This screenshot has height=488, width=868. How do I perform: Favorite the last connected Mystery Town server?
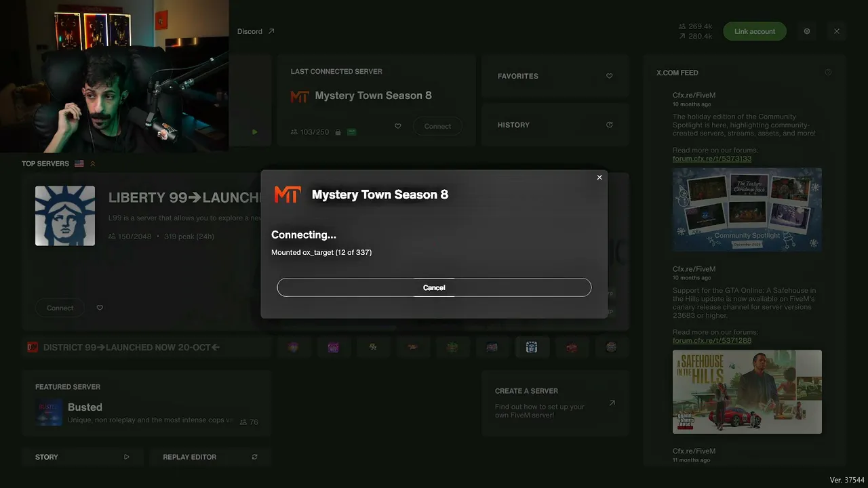pyautogui.click(x=398, y=126)
